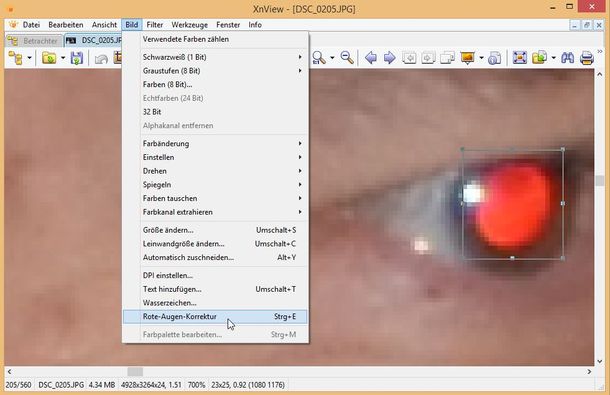Open the zoom magnifier dropdown arrow
610x395 pixels.
point(332,58)
